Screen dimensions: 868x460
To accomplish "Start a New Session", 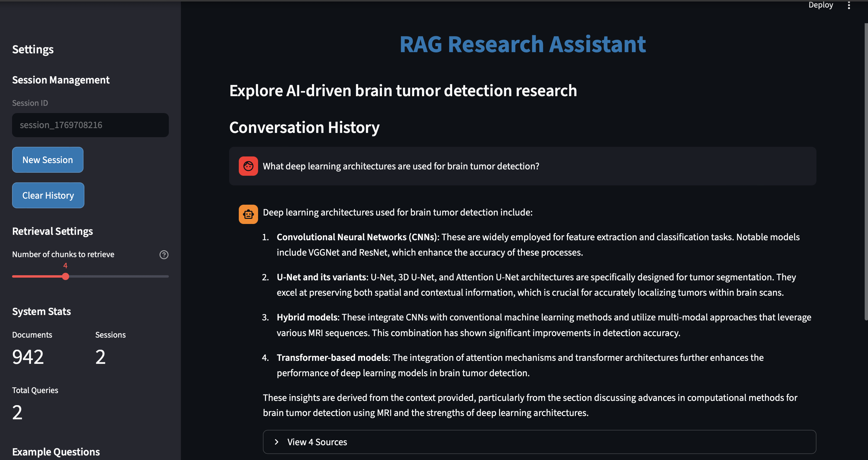I will [x=48, y=160].
